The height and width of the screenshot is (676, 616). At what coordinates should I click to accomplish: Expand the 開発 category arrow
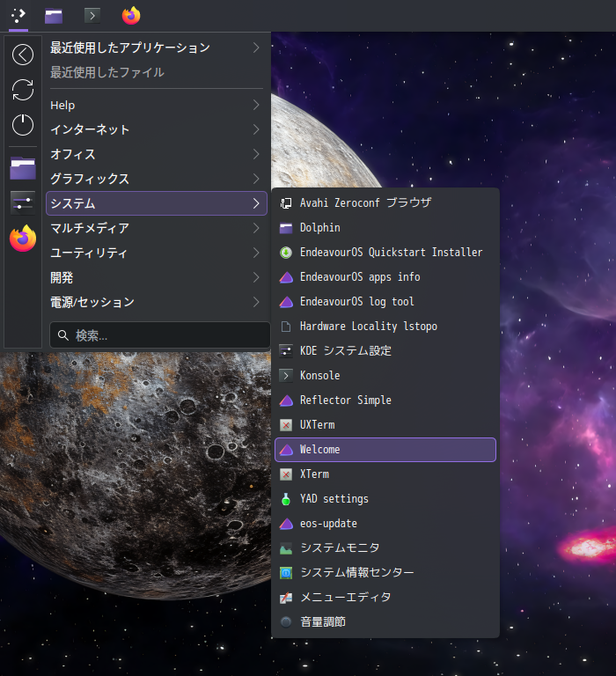tap(256, 277)
